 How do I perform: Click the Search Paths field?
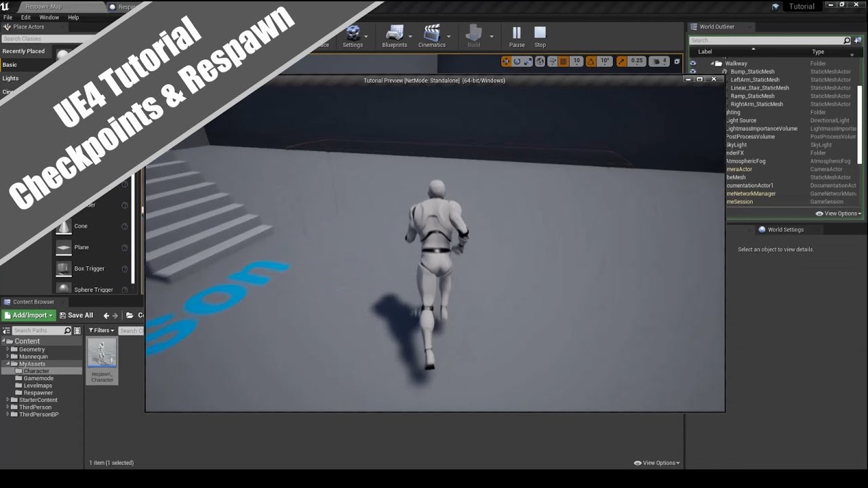pyautogui.click(x=41, y=331)
